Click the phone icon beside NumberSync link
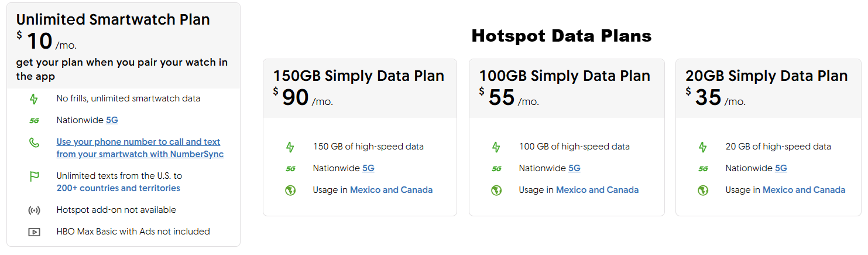The height and width of the screenshot is (255, 868). 34,142
